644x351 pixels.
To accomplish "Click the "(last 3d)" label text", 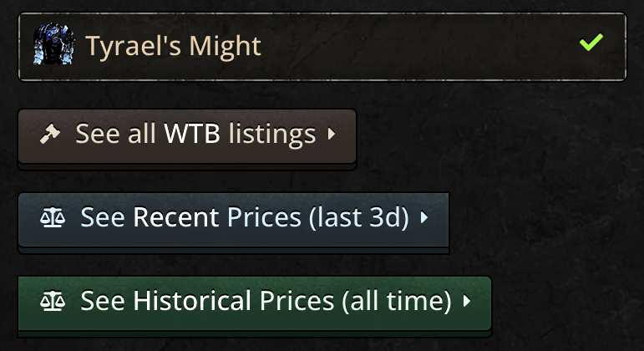I will 358,218.
